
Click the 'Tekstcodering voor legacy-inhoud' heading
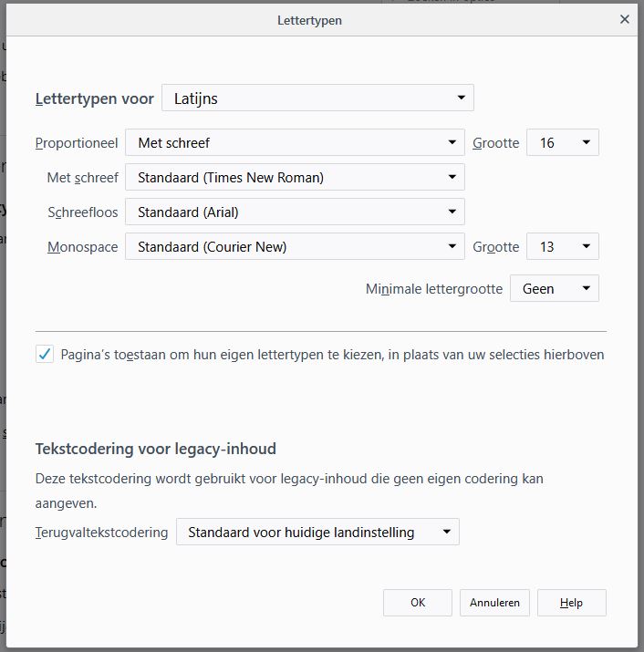pos(155,449)
